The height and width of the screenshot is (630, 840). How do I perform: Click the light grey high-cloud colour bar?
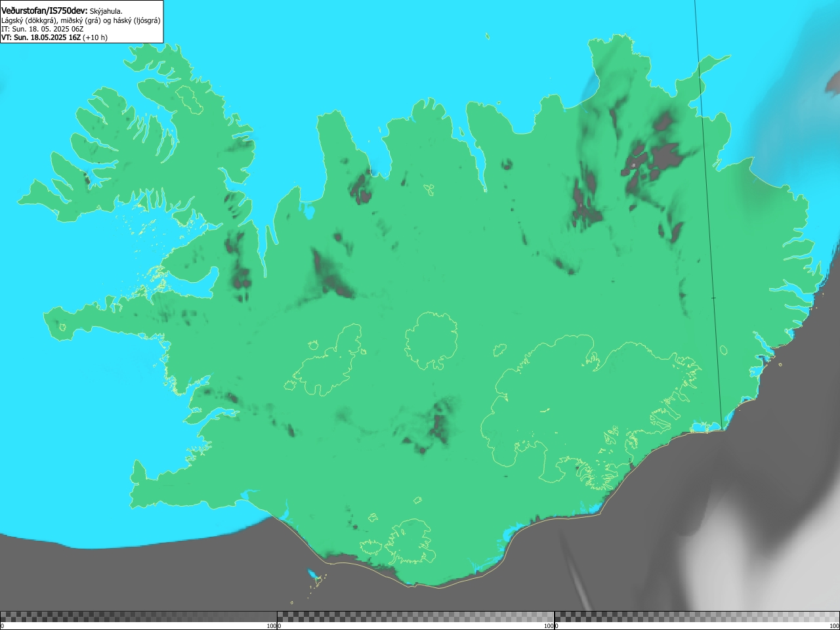pyautogui.click(x=697, y=616)
